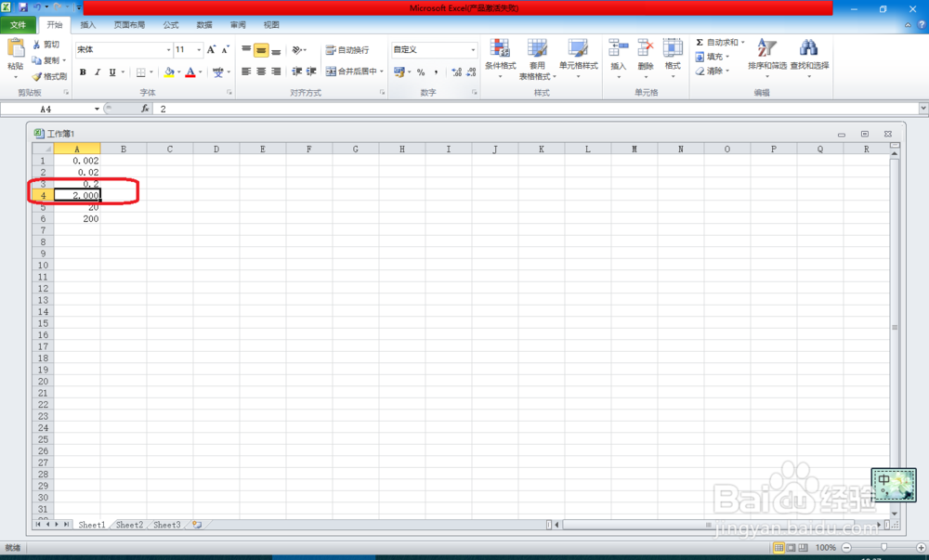The height and width of the screenshot is (560, 929).
Task: Click the phonetic guide (文) icon
Action: [x=218, y=72]
